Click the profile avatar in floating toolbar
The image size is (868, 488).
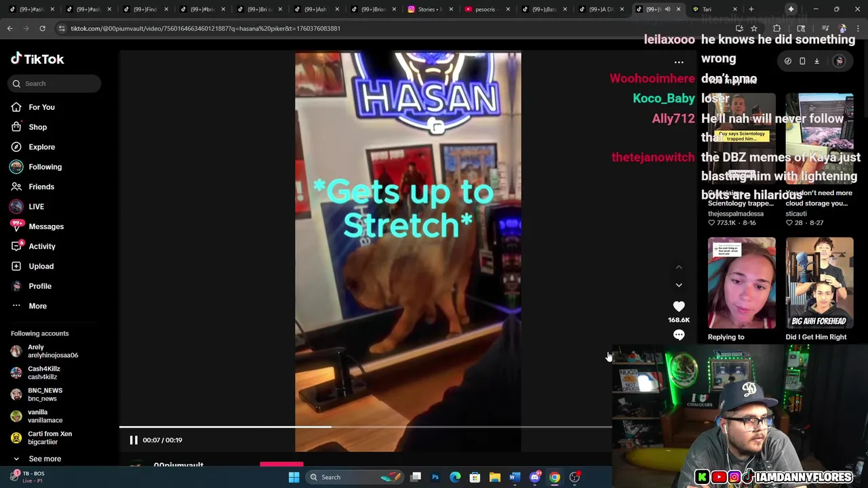pyautogui.click(x=840, y=61)
